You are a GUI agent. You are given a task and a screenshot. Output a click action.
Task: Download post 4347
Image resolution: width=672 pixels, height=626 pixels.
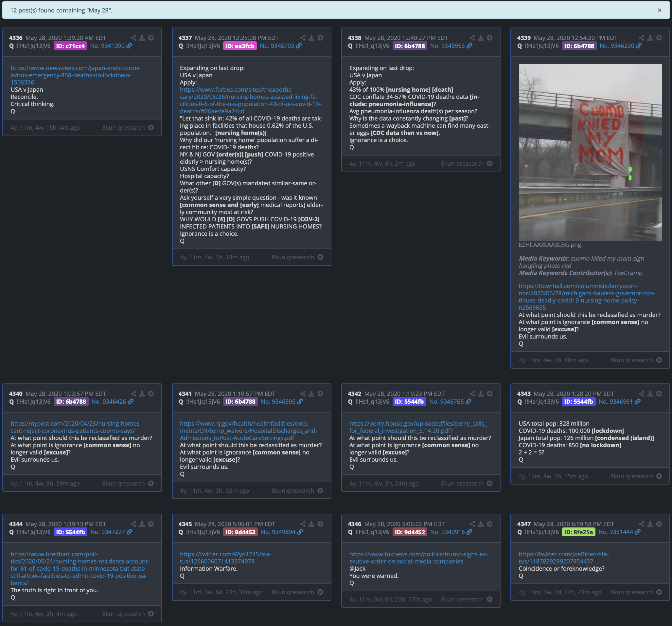click(x=650, y=524)
